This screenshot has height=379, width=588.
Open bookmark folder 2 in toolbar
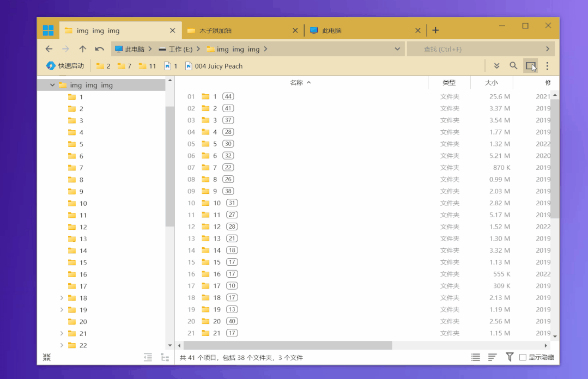103,66
